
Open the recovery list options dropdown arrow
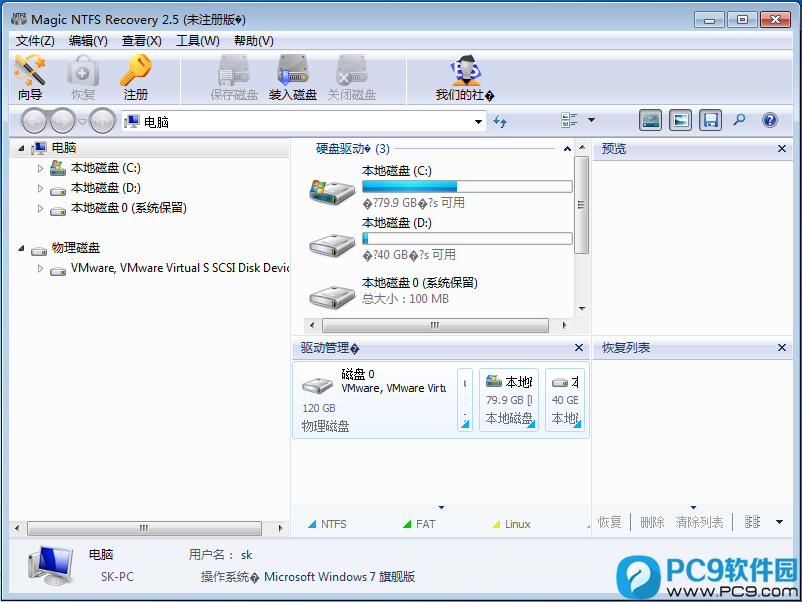coord(779,522)
